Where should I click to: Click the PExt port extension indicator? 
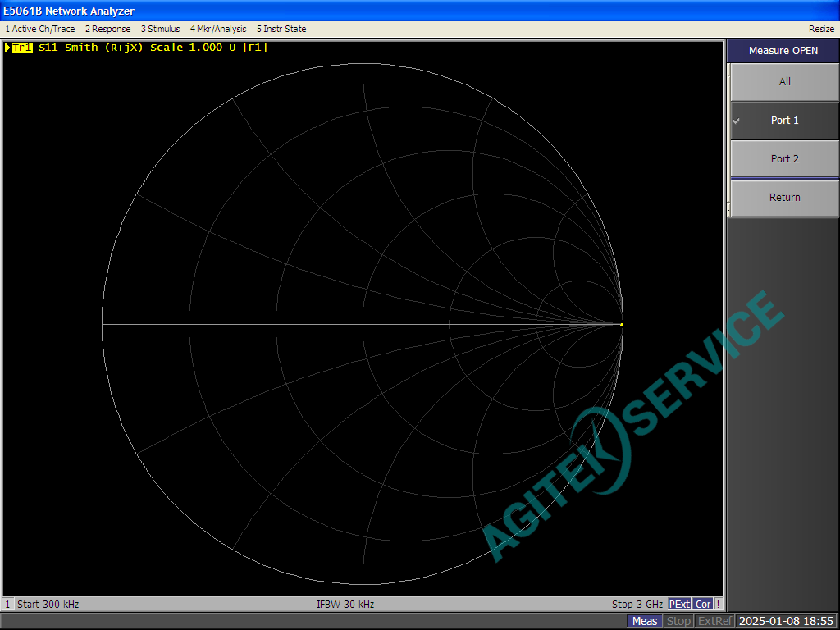point(680,605)
